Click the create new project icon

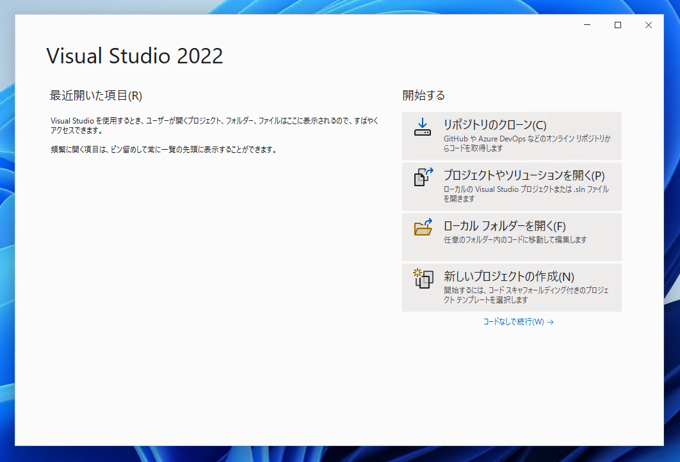423,278
